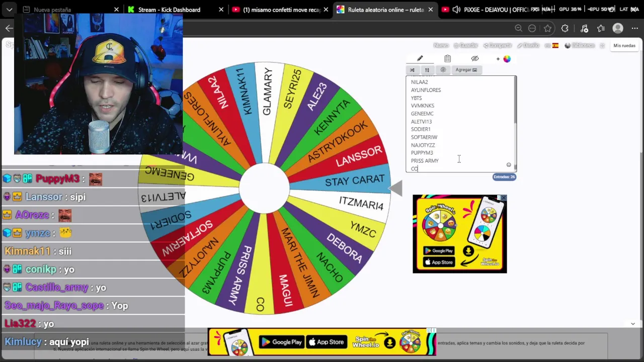Click App Store in side ad
Image resolution: width=644 pixels, height=362 pixels.
pyautogui.click(x=439, y=262)
